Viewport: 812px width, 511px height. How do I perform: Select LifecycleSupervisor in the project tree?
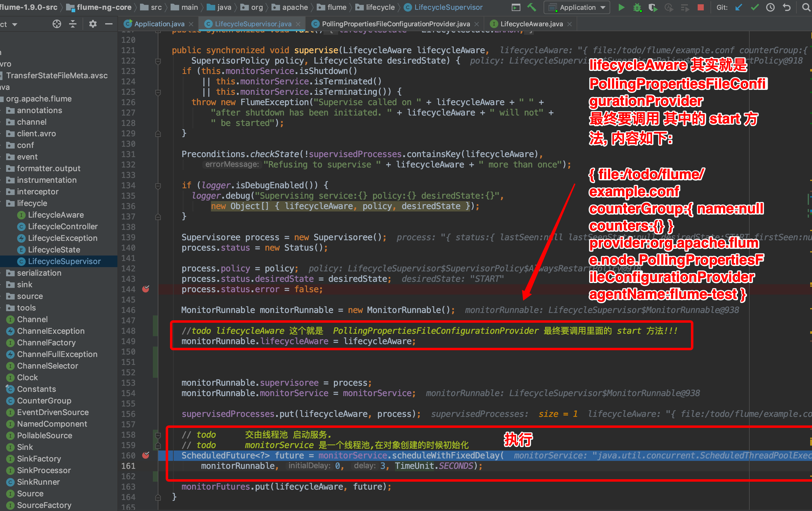pos(64,261)
